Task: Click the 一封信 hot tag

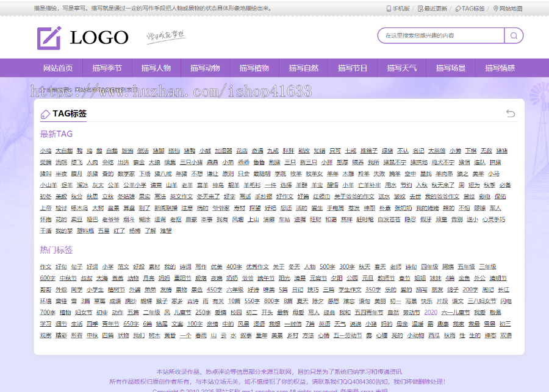Action: coord(293,324)
